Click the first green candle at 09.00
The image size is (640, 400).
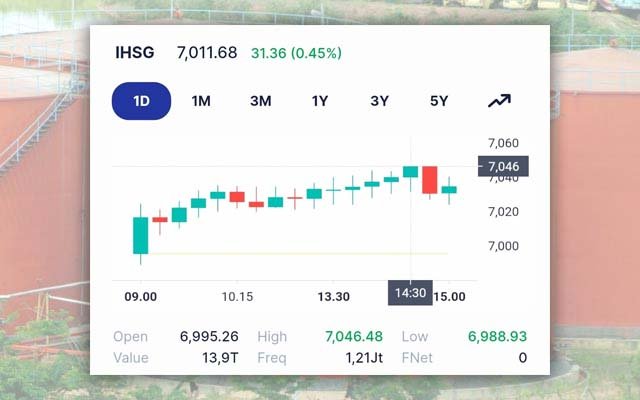pos(140,236)
